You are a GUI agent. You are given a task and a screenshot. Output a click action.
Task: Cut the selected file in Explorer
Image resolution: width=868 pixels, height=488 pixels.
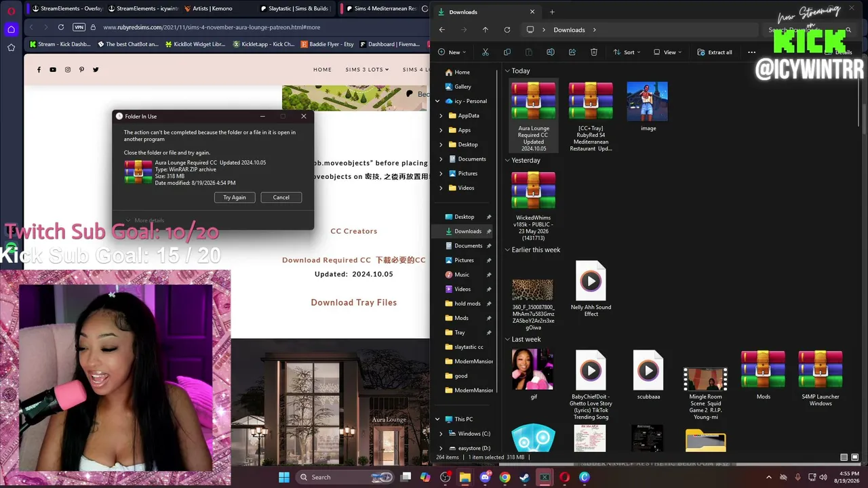tap(486, 52)
